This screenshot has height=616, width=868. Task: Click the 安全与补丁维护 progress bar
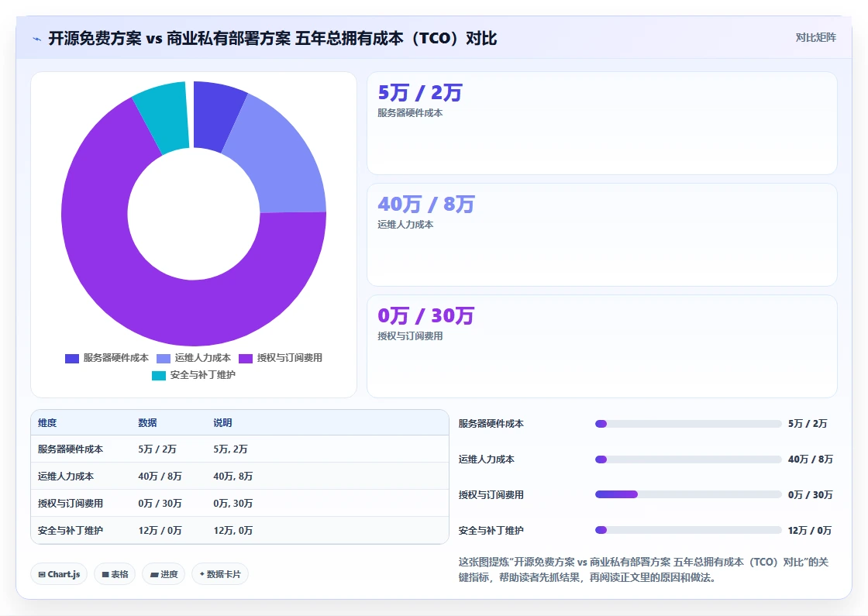pos(688,530)
